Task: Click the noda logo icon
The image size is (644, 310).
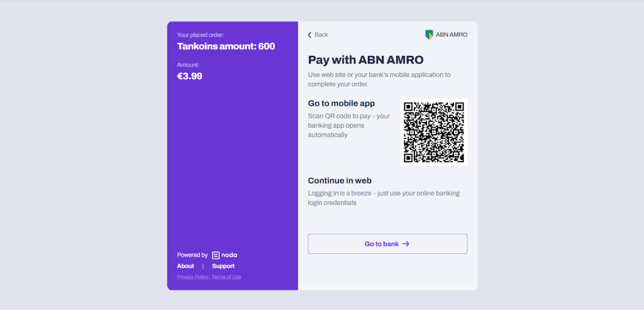Action: (x=216, y=255)
